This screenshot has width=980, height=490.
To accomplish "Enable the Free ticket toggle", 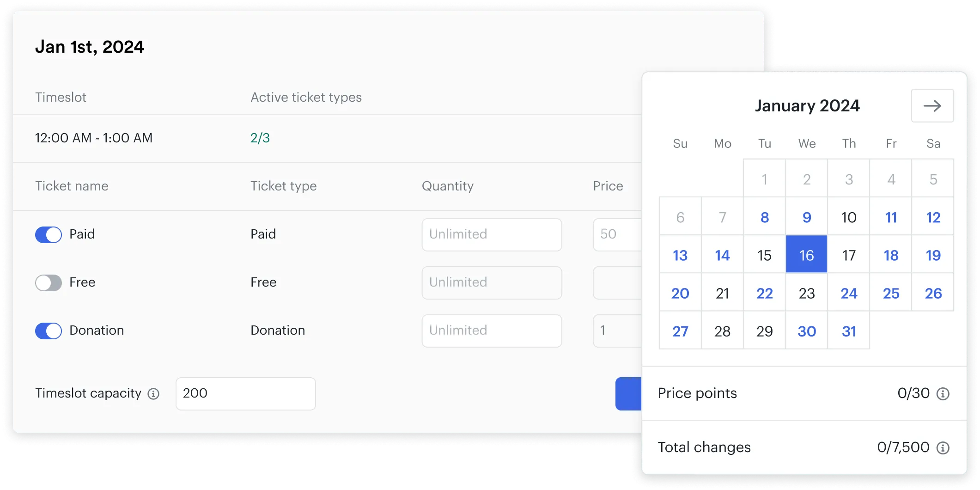I will coord(48,282).
